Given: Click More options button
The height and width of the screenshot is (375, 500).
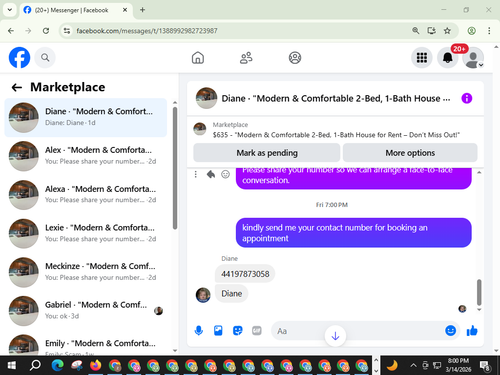Looking at the screenshot, I should tap(410, 153).
